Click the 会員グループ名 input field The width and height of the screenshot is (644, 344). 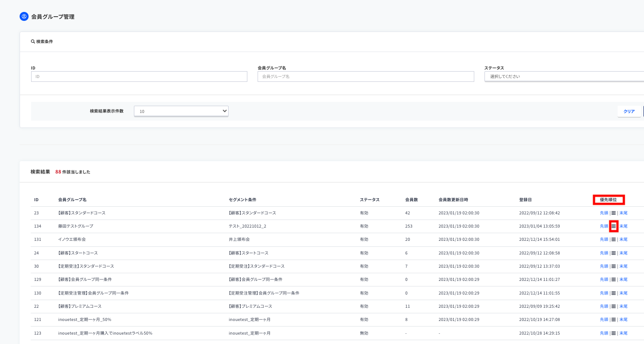[x=366, y=76]
